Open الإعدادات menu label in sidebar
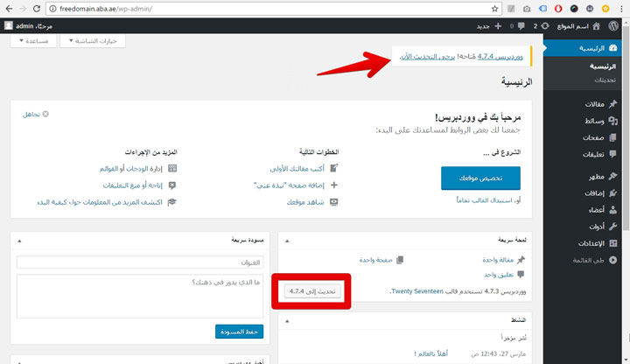Screen dimensions: 630x364 (591, 243)
